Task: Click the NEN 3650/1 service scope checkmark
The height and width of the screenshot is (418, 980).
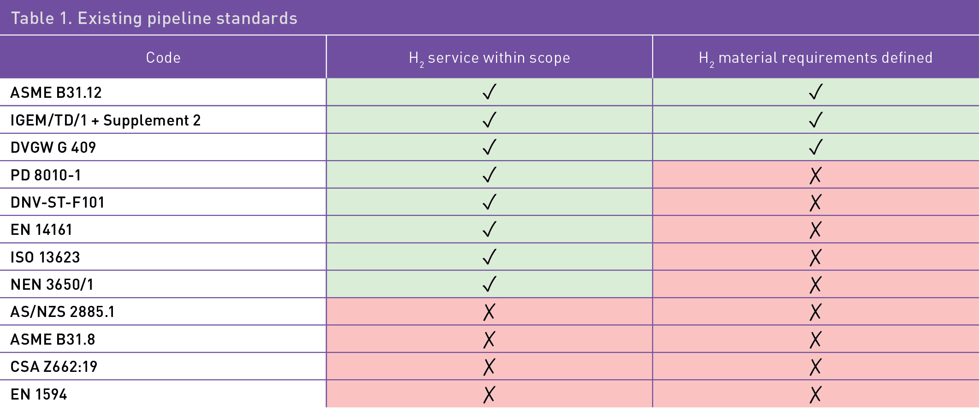Action: coord(490,284)
